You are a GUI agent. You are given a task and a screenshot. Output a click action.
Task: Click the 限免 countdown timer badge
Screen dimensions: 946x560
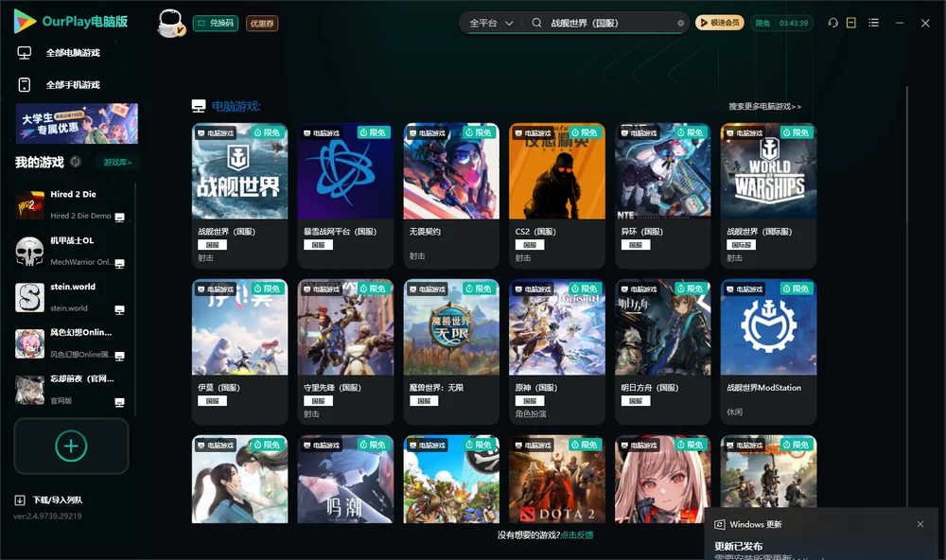pyautogui.click(x=781, y=23)
